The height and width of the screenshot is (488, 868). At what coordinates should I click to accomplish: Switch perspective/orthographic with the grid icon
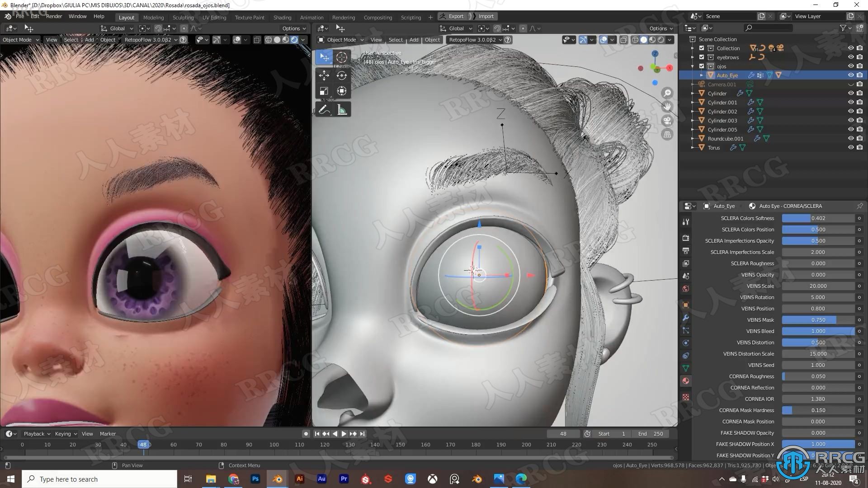[667, 135]
